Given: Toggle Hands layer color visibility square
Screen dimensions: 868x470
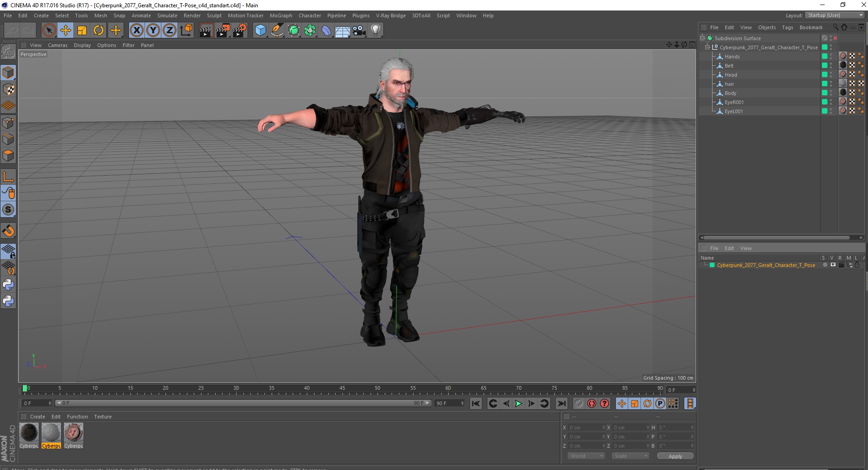Looking at the screenshot, I should tap(824, 56).
